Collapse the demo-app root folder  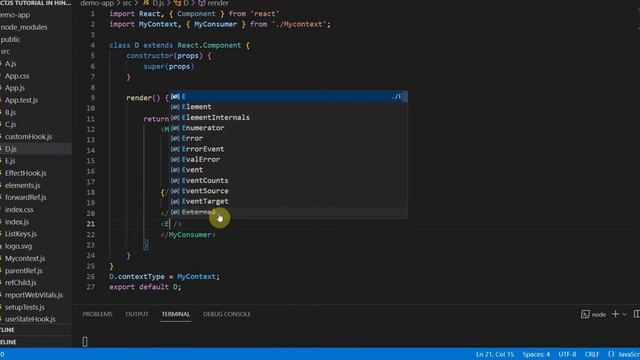pyautogui.click(x=15, y=15)
